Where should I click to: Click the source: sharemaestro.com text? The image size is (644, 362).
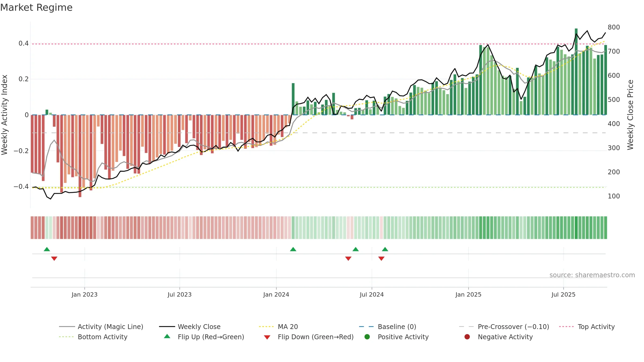[x=592, y=275]
